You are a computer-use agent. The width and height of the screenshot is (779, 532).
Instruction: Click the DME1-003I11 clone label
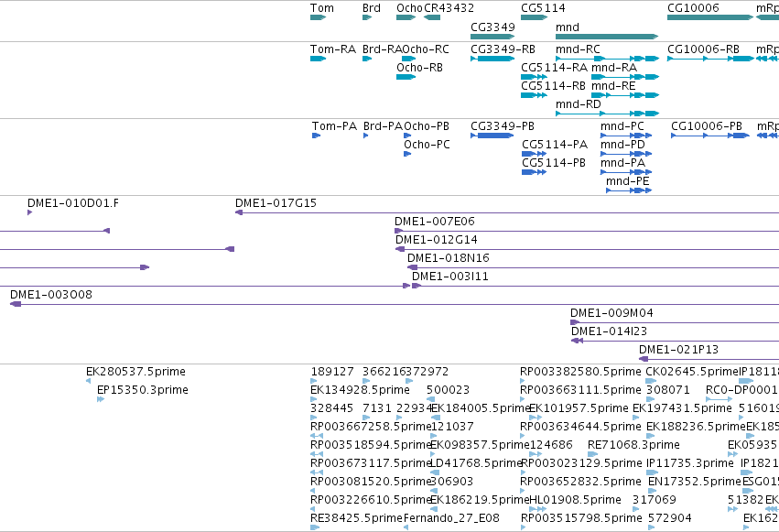[450, 277]
